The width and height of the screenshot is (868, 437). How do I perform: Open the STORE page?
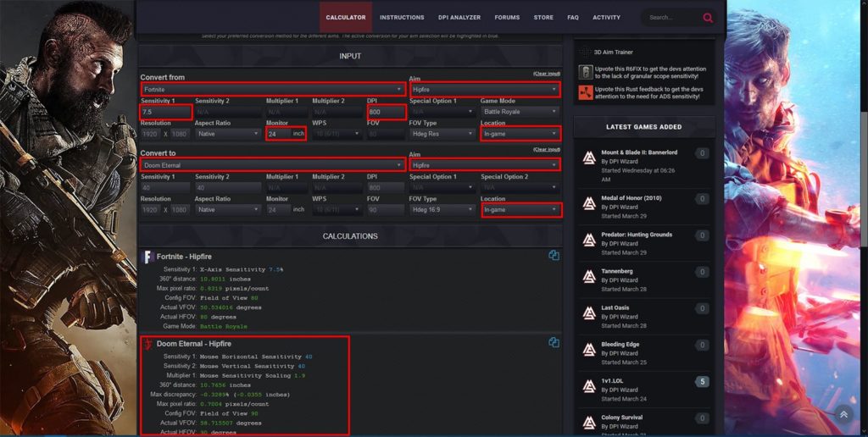543,17
